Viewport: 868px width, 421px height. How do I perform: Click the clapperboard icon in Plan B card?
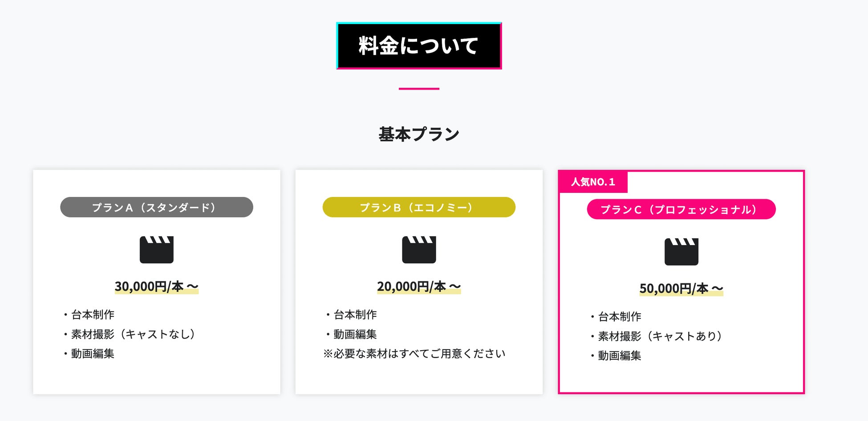point(419,249)
